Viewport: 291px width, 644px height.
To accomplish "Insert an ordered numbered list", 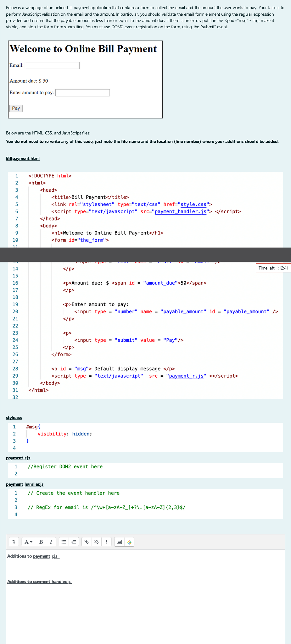I will [74, 542].
